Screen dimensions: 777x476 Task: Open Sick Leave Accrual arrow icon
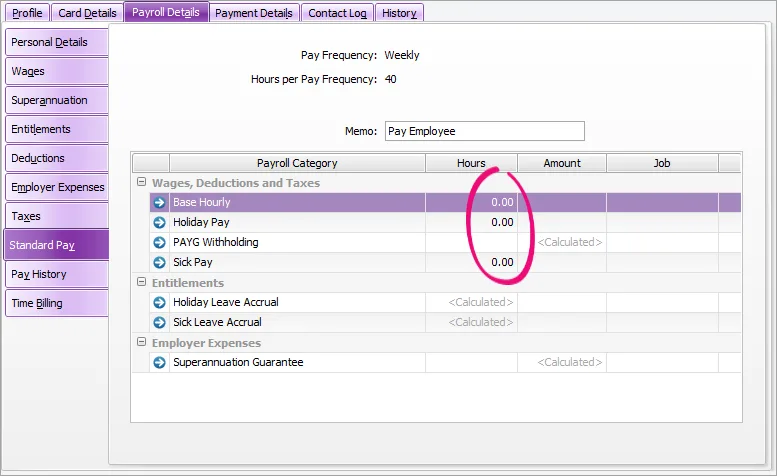click(x=159, y=322)
